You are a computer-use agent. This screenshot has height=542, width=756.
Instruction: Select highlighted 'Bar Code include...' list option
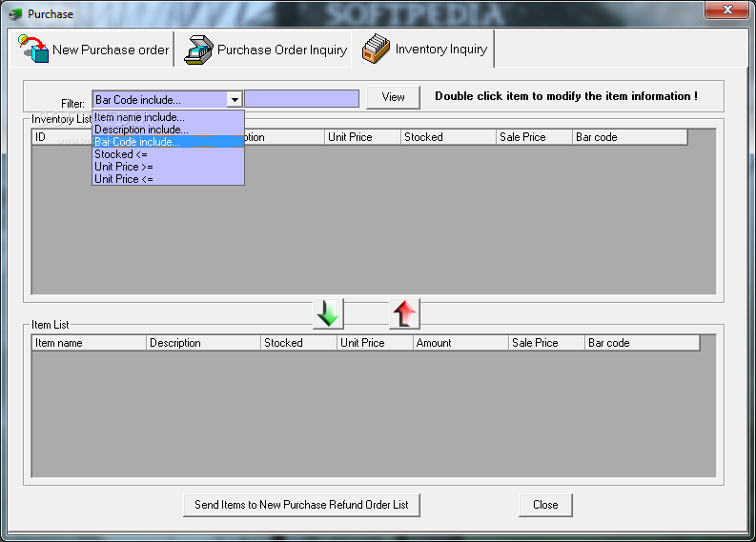(x=168, y=142)
